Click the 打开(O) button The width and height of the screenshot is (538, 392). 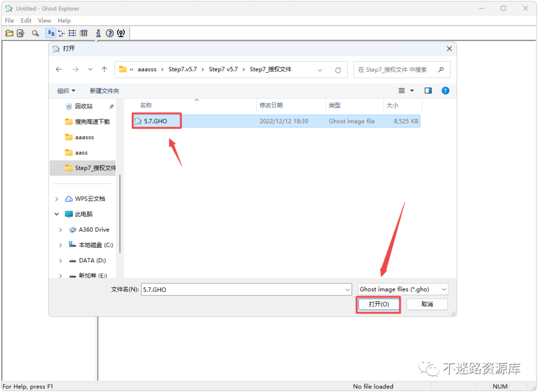(x=379, y=304)
